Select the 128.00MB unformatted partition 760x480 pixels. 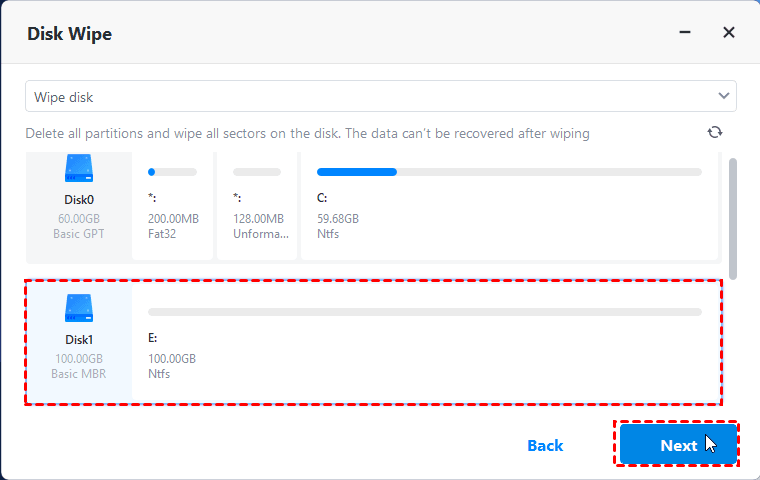tap(257, 208)
